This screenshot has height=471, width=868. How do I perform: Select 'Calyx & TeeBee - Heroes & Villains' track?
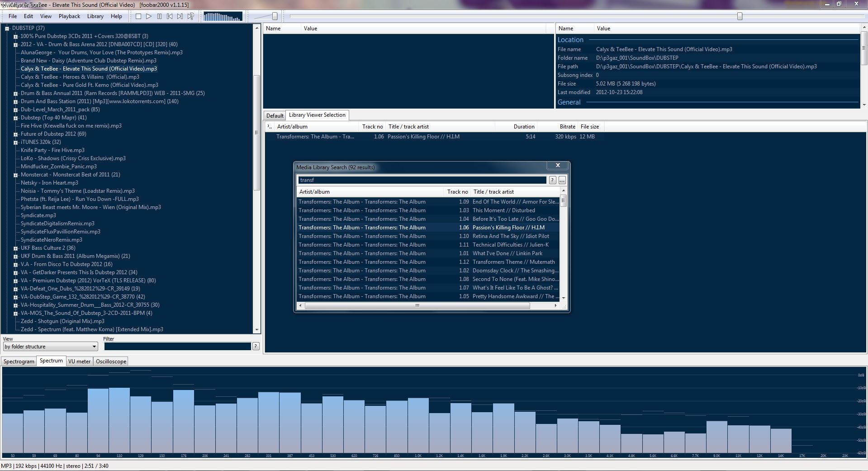(80, 77)
